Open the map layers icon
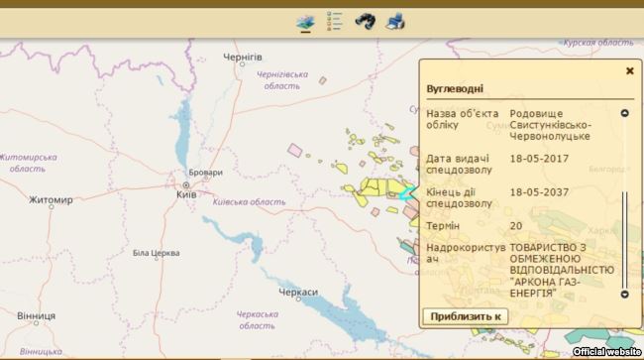The height and width of the screenshot is (360, 644). click(x=305, y=23)
